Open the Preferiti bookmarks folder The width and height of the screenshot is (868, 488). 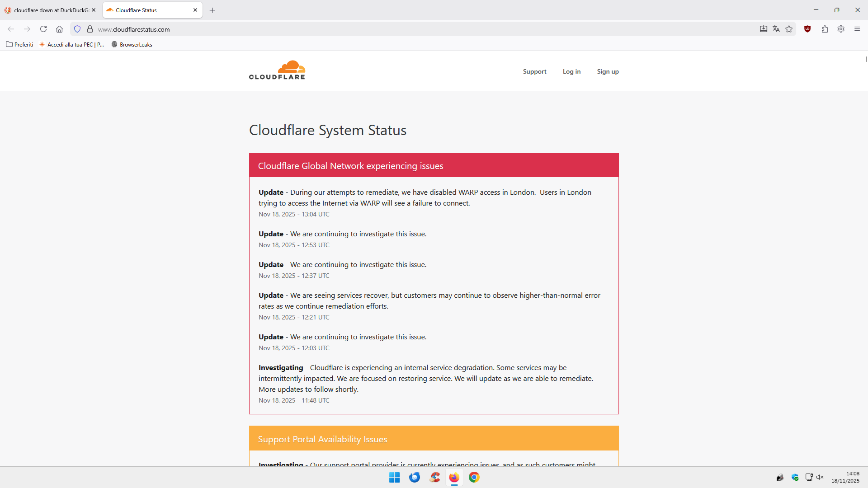19,44
